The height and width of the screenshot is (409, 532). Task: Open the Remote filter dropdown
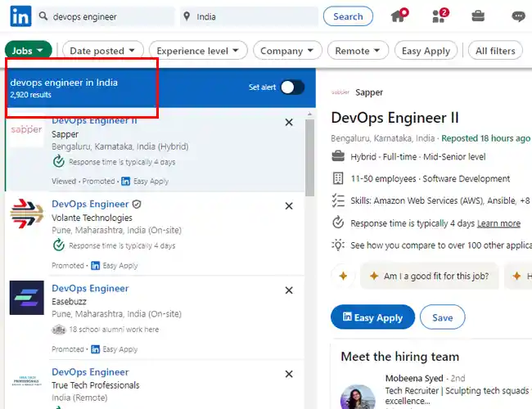click(358, 51)
